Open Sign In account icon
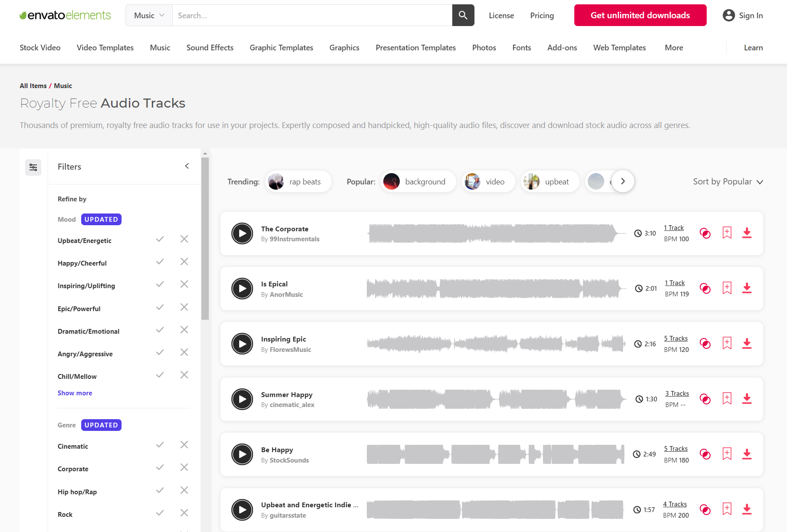 [728, 15]
